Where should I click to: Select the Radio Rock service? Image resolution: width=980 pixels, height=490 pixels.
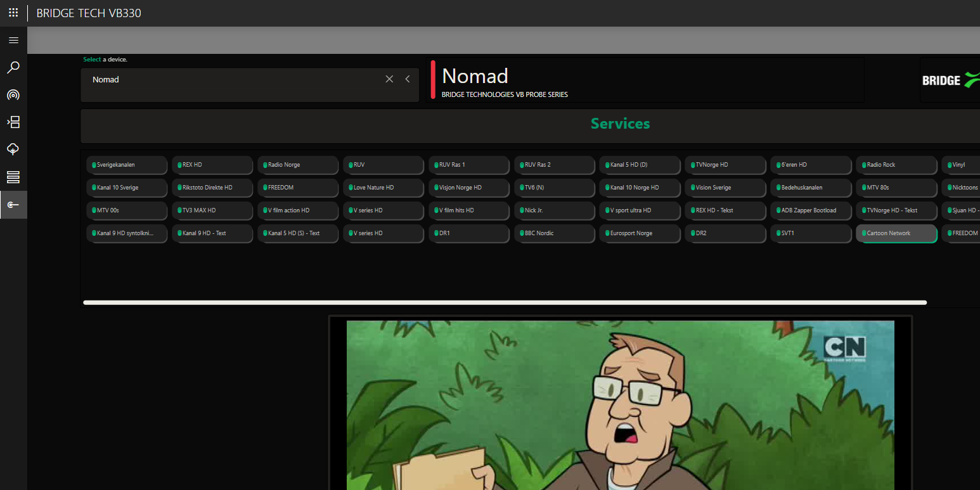897,165
